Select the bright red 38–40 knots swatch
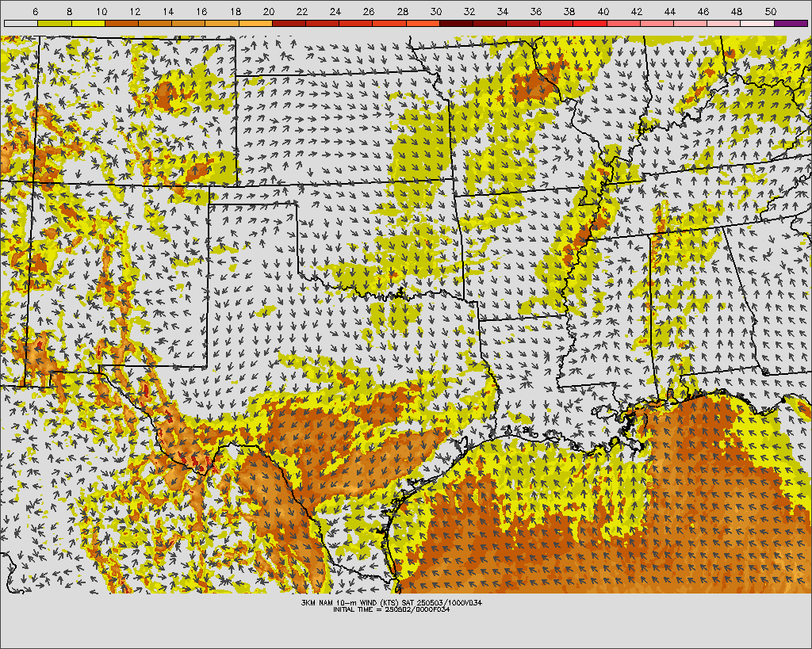Image resolution: width=812 pixels, height=649 pixels. tap(590, 23)
